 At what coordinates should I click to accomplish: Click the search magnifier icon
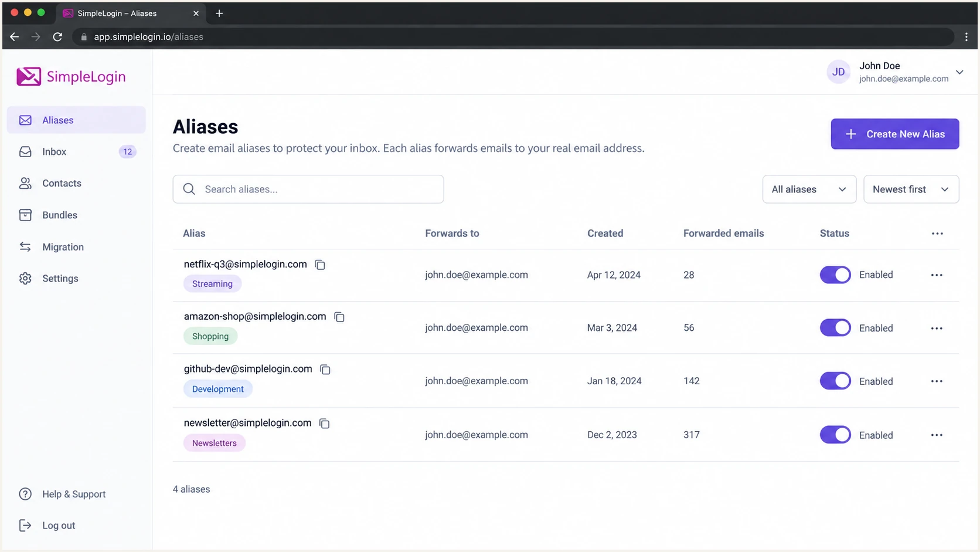[x=189, y=189]
